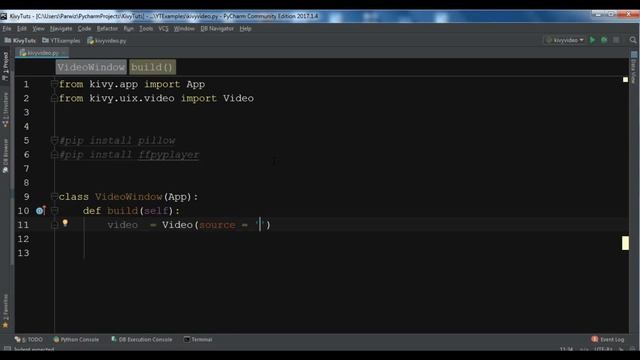This screenshot has height=360, width=640.
Task: Click the tool window toggle icon at the status bar's left corner
Action: pos(7,349)
